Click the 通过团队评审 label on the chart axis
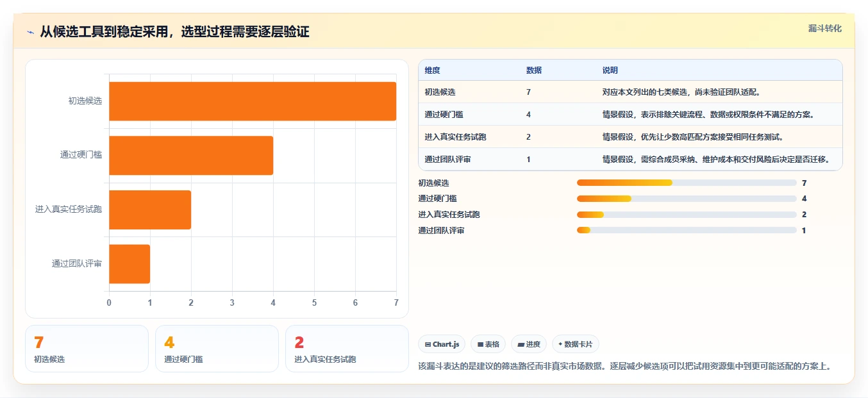868x398 pixels. click(77, 263)
